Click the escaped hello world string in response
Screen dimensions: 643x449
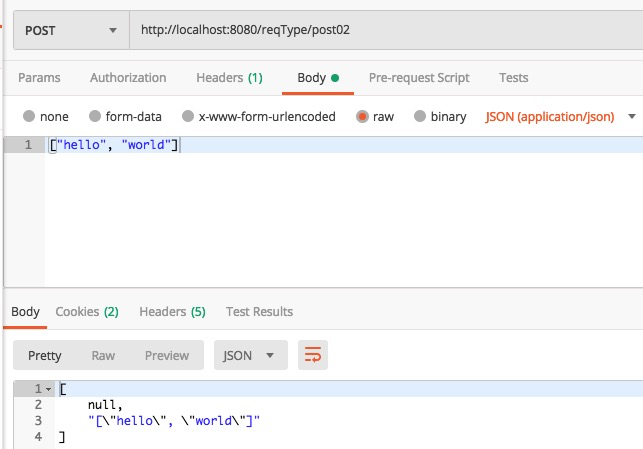coord(174,421)
